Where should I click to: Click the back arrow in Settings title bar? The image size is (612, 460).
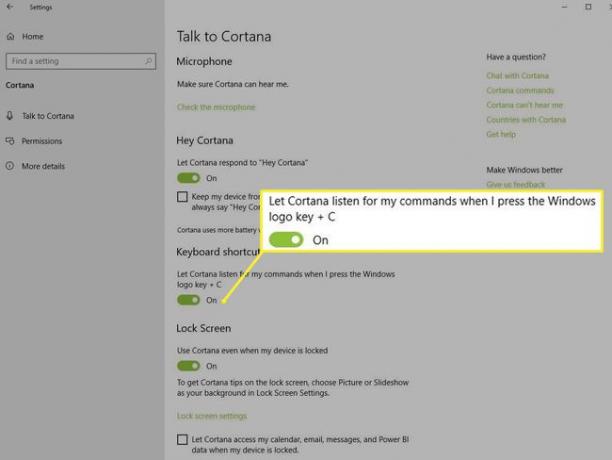coord(10,7)
